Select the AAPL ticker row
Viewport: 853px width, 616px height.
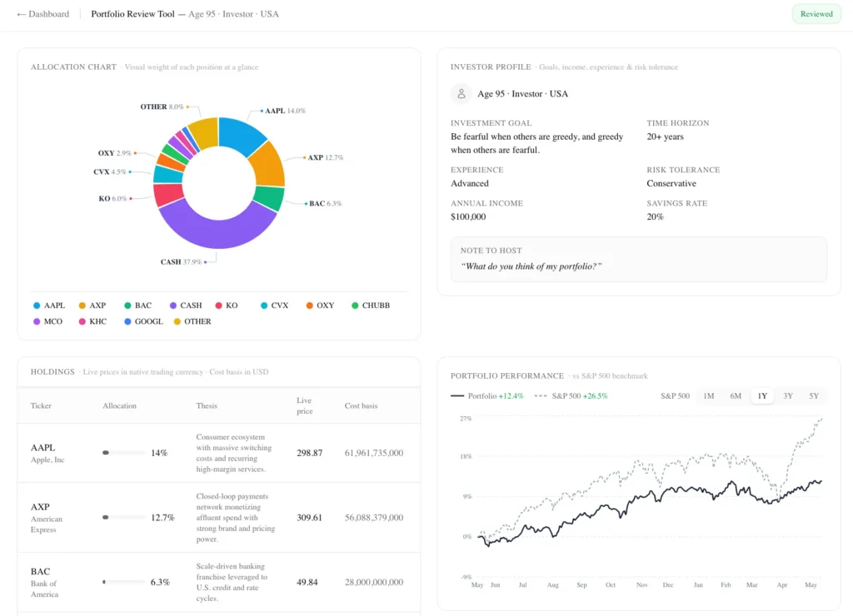click(x=219, y=453)
